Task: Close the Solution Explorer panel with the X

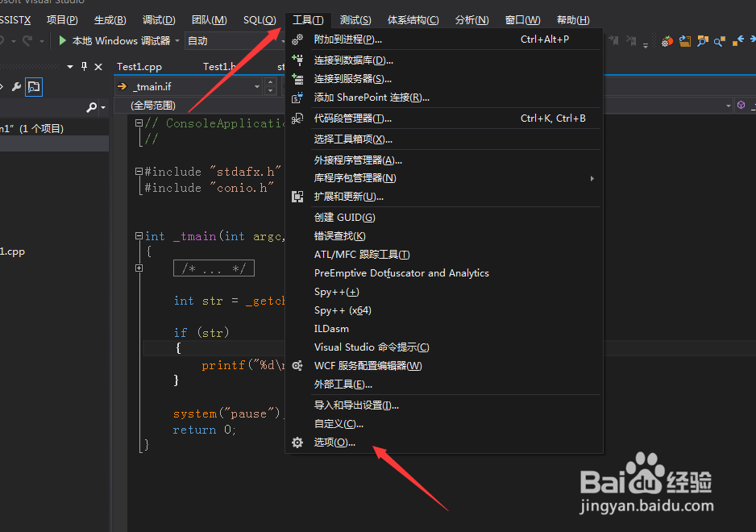Action: (98, 67)
